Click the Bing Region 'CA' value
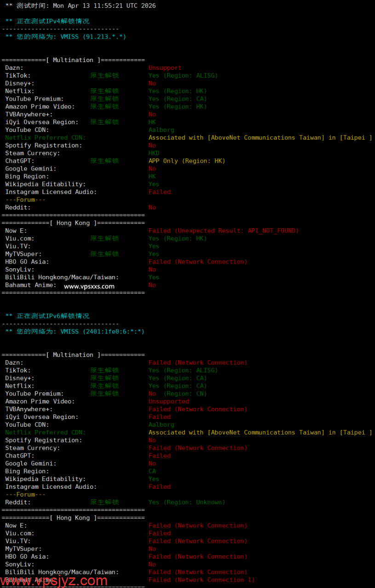Image resolution: width=375 pixels, height=588 pixels. [152, 471]
